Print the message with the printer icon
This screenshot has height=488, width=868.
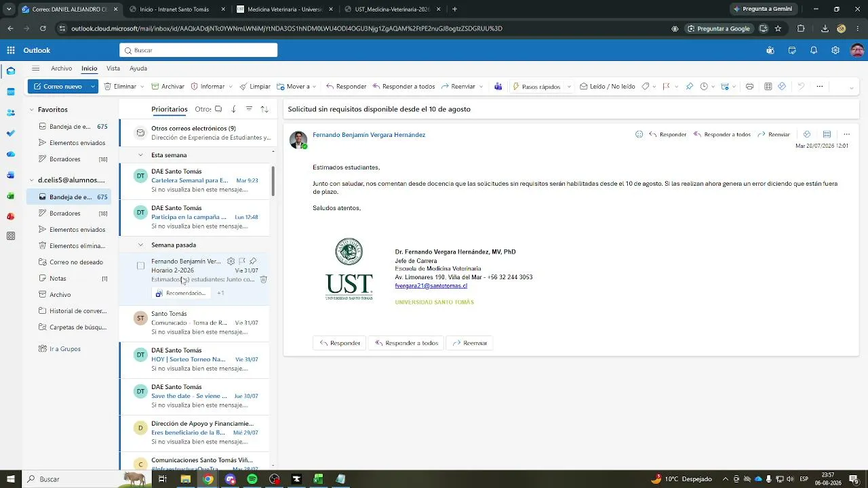click(x=749, y=87)
